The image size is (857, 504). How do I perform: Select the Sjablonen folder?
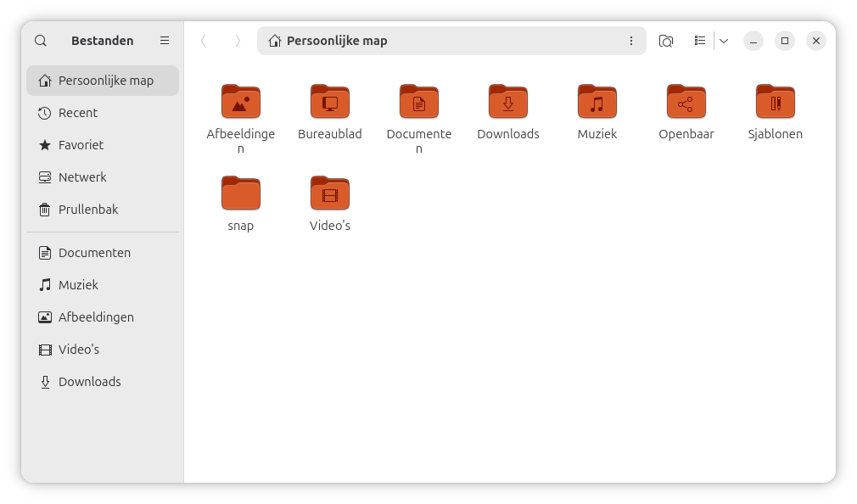776,102
